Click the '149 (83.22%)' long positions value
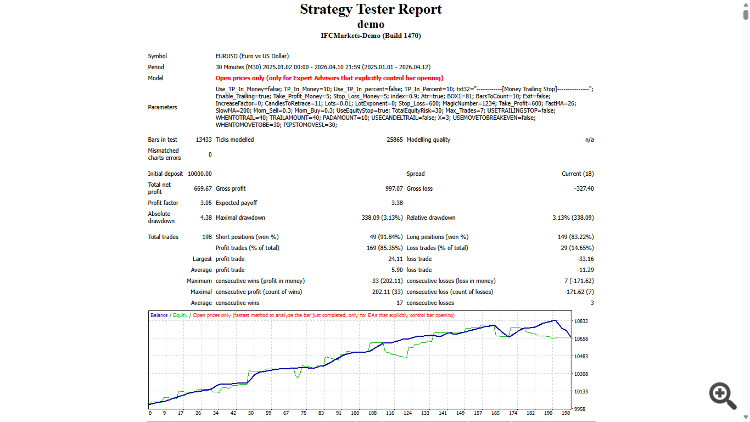Viewport: 750px width, 422px height. tap(575, 237)
